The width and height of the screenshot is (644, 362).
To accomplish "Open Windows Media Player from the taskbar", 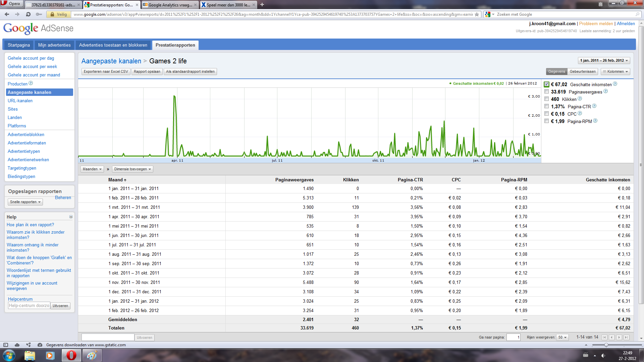I will coord(50,355).
